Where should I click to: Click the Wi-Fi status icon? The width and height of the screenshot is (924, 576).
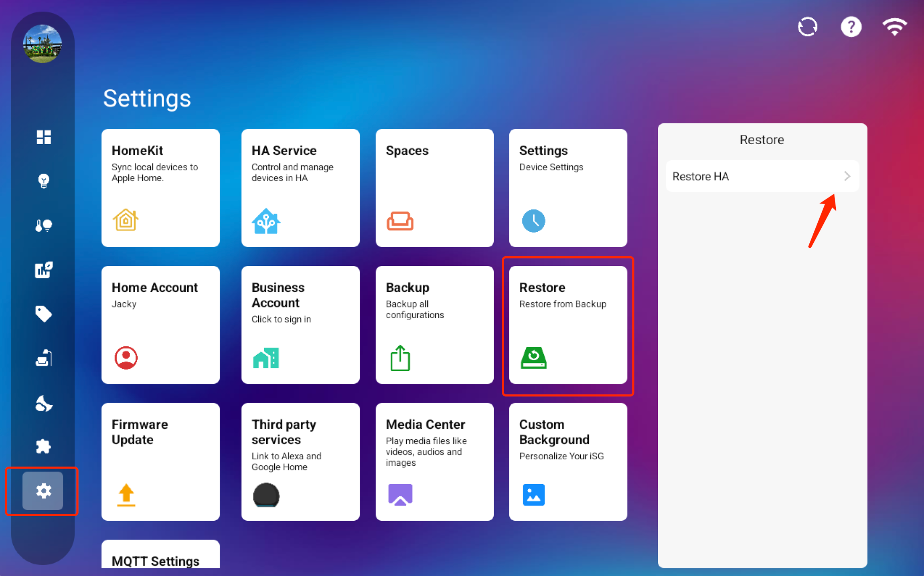pos(894,27)
